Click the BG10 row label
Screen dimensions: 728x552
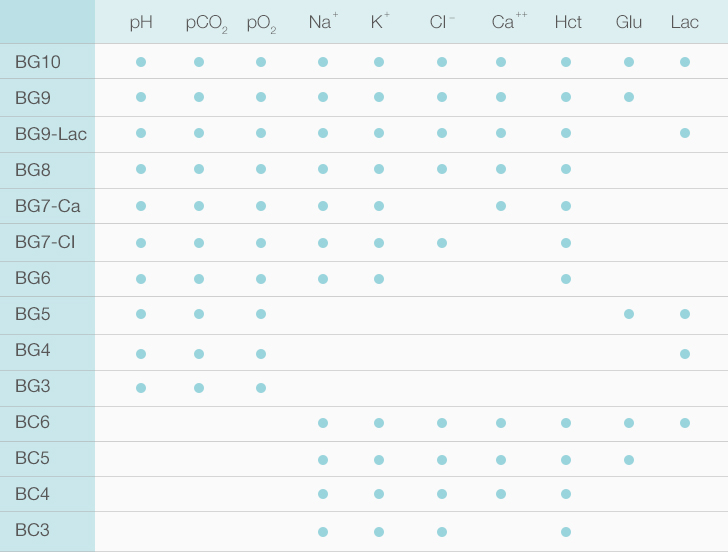(38, 62)
